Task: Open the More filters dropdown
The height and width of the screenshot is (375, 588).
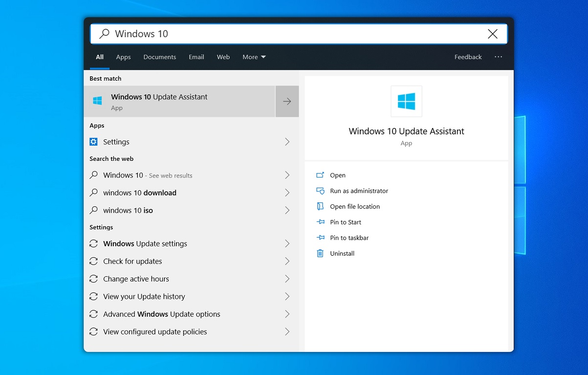Action: [x=253, y=57]
